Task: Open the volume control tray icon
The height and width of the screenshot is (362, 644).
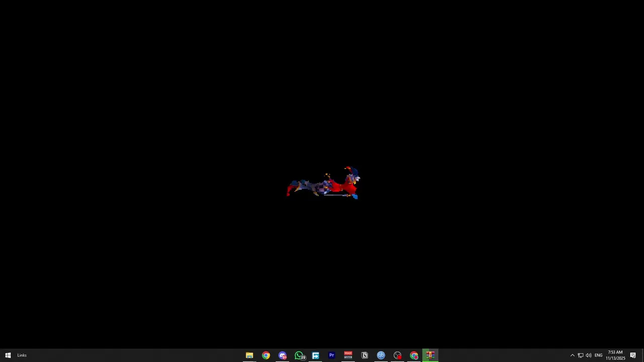Action: click(x=589, y=355)
